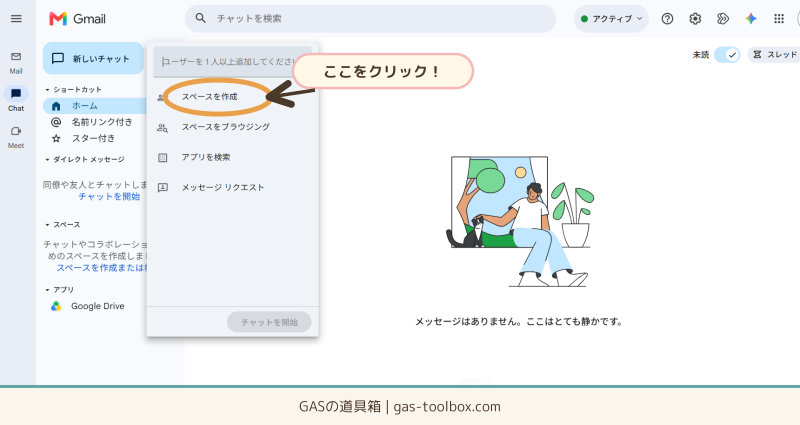Click the Google Drive app icon
The width and height of the screenshot is (800, 425).
pos(56,306)
